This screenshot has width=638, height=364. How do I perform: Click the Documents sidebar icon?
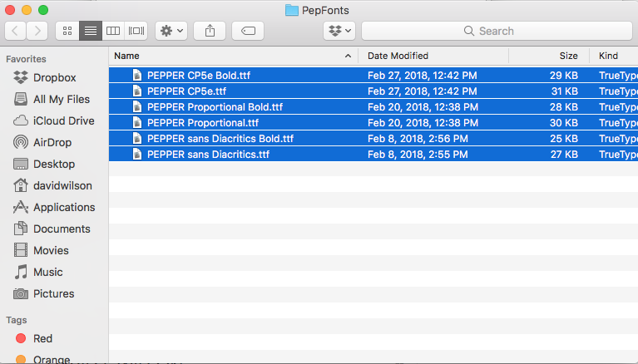pos(21,229)
